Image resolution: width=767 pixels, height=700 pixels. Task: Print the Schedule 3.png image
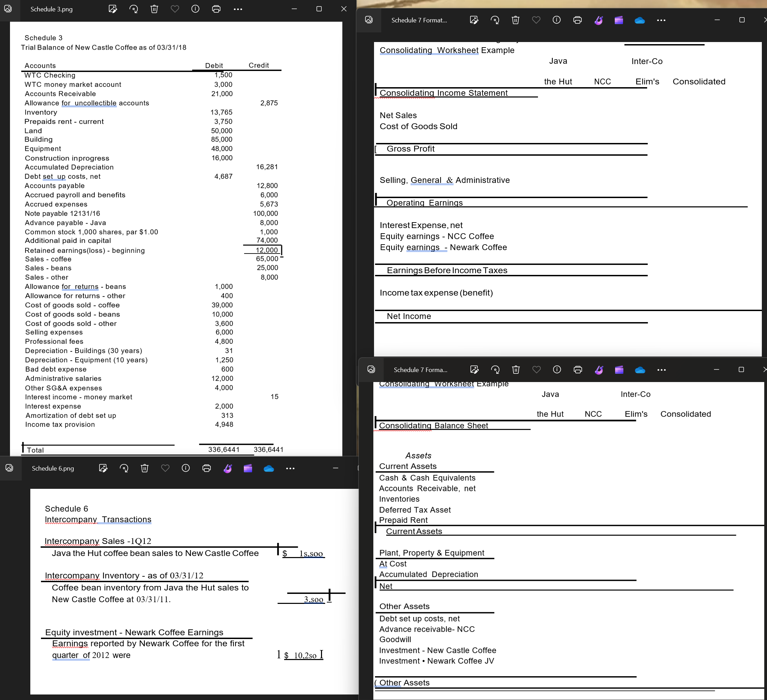click(216, 9)
